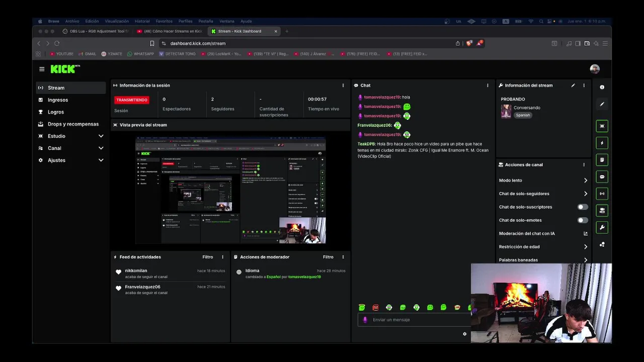The image size is (644, 362).
Task: Open the Visualización menu in menu bar
Action: 117,21
